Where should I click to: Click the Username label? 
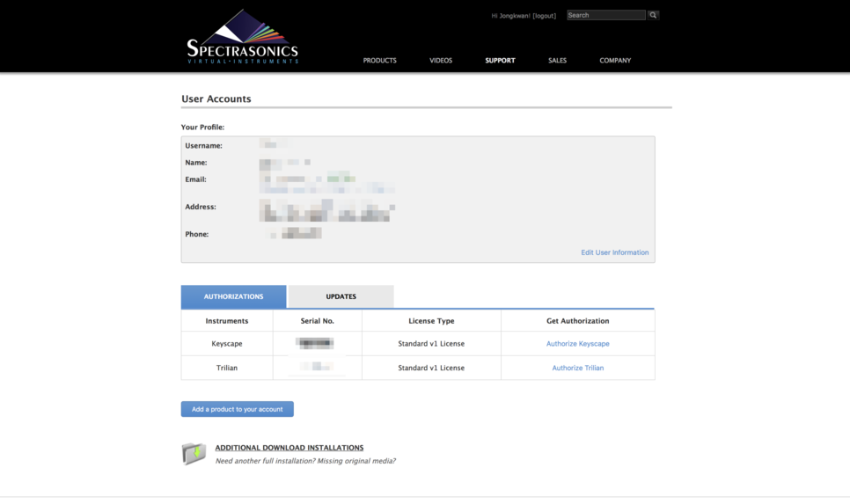pyautogui.click(x=204, y=146)
